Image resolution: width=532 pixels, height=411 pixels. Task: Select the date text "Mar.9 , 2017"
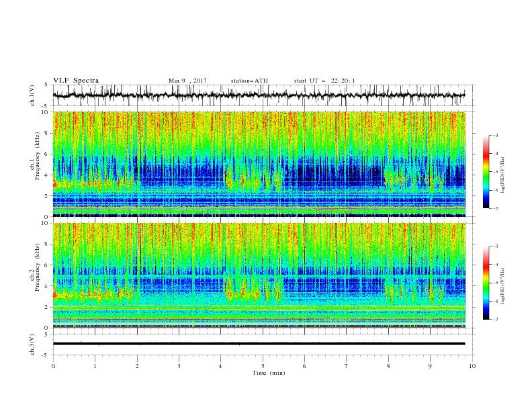187,81
